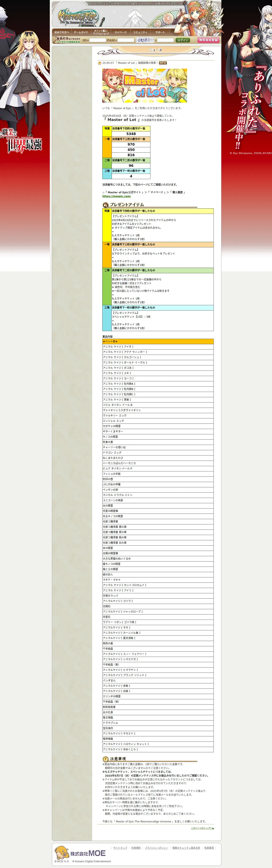272x868 pixels.
Task: Click the pink 無料会員登録 button
Action: 208,40
